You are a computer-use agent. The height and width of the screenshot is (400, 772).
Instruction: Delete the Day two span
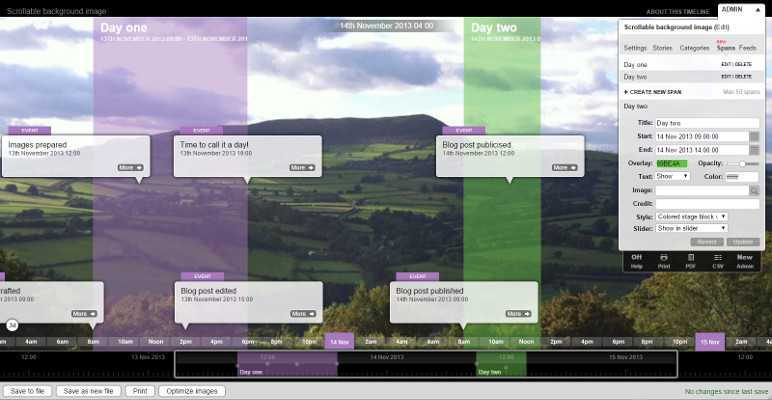point(743,77)
